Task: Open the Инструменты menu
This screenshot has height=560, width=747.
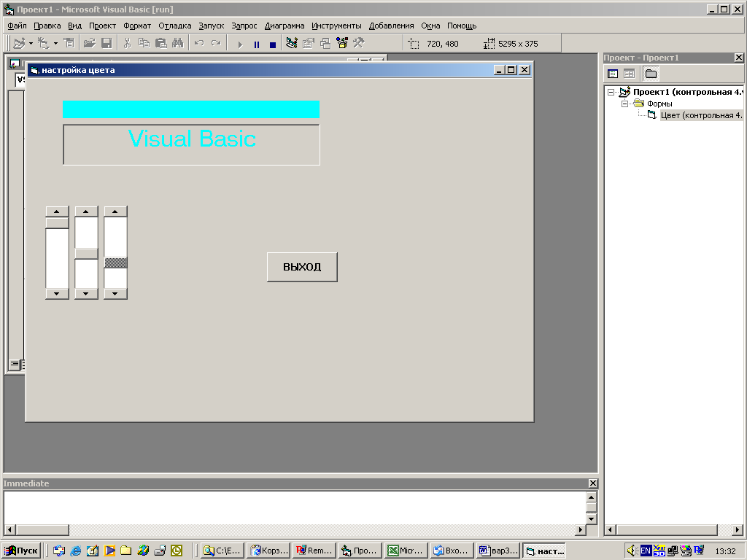Action: point(336,26)
